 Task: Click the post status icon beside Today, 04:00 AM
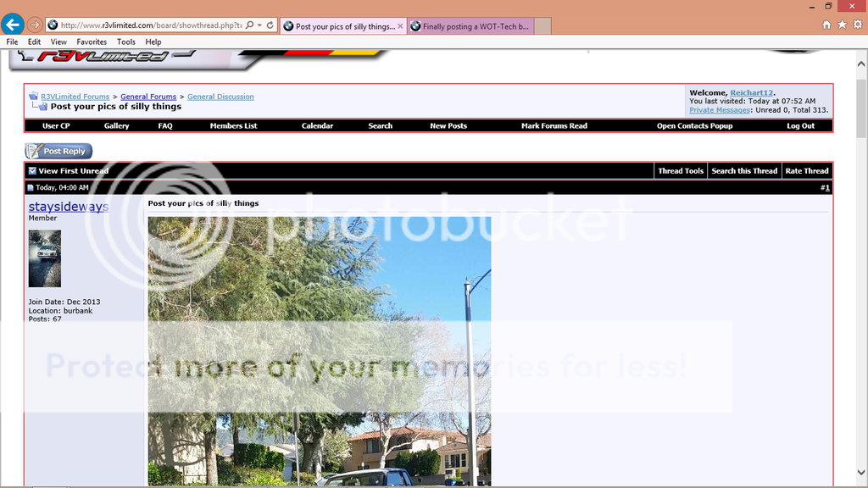point(31,188)
